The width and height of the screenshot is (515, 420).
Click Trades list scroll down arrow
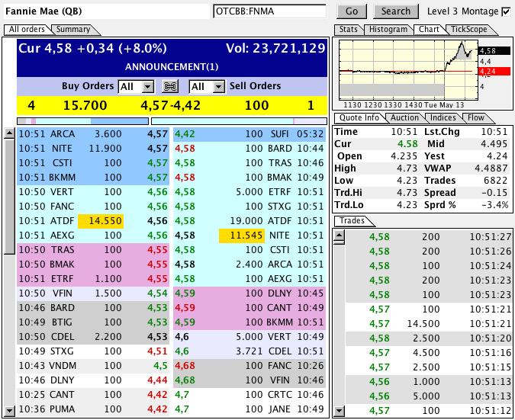coord(340,411)
